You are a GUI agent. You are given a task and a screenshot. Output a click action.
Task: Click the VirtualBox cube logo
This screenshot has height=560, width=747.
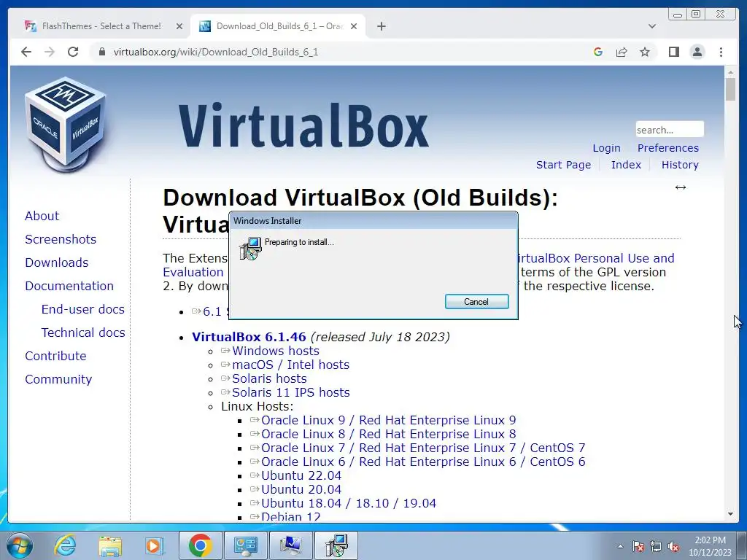point(65,125)
